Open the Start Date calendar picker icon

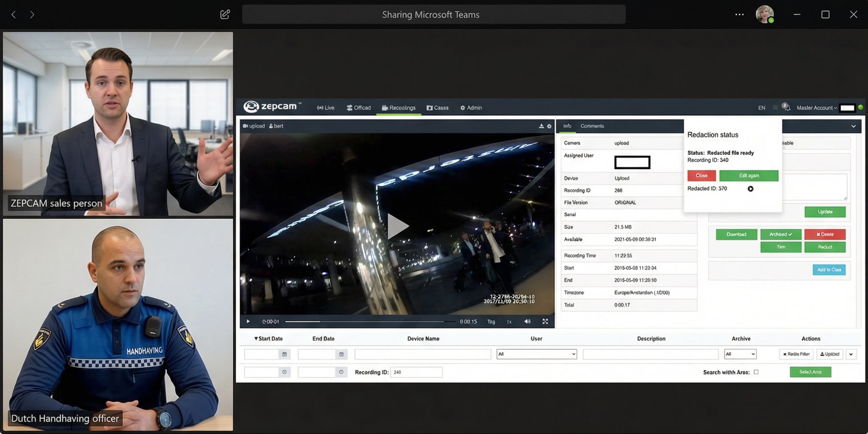click(x=284, y=354)
